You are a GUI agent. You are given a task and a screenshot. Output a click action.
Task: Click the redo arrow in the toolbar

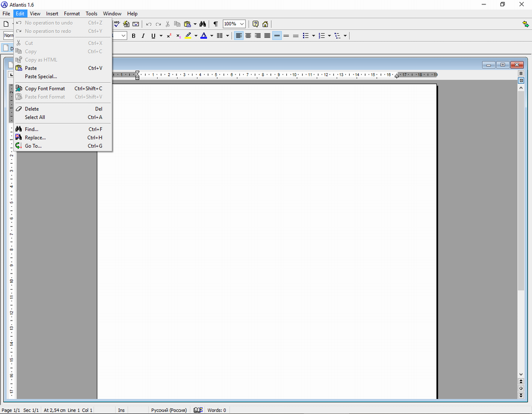(x=158, y=24)
